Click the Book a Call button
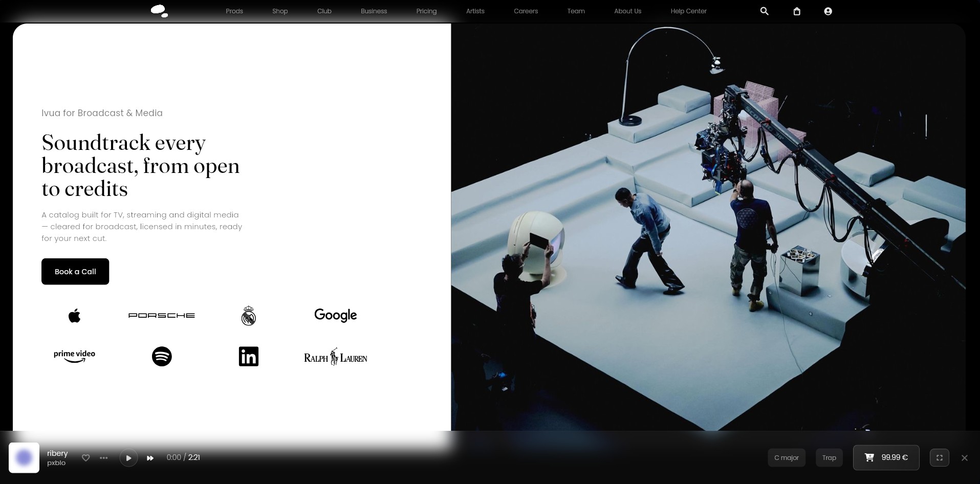This screenshot has height=484, width=980. [x=75, y=272]
